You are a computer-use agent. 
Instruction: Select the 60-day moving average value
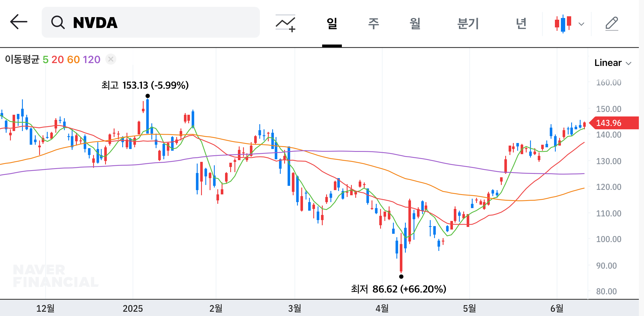[73, 60]
